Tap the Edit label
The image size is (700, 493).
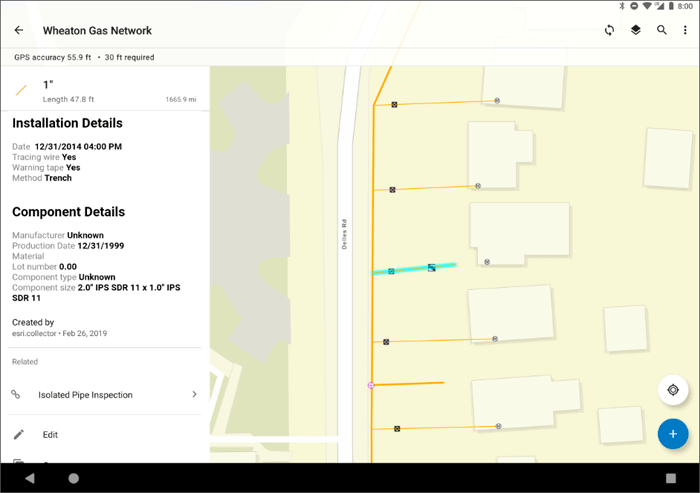pos(50,435)
